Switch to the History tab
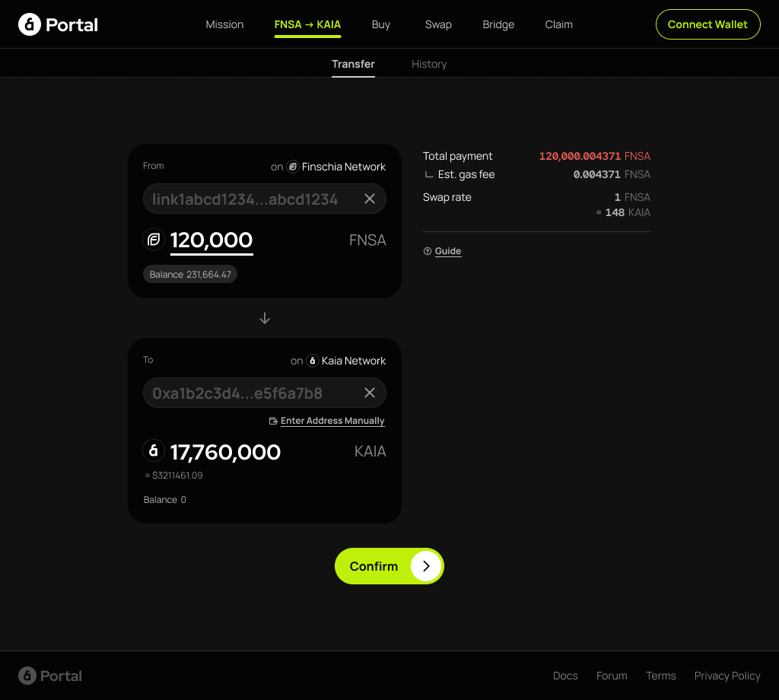The image size is (779, 700). (429, 64)
